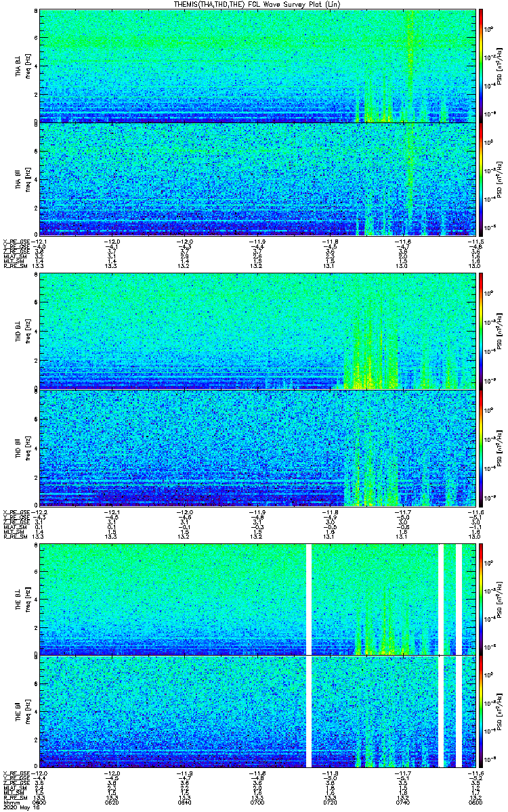The image size is (508, 812).
Task: Click the X_RE_GSE row label under the THA panels
Action: 15,240
